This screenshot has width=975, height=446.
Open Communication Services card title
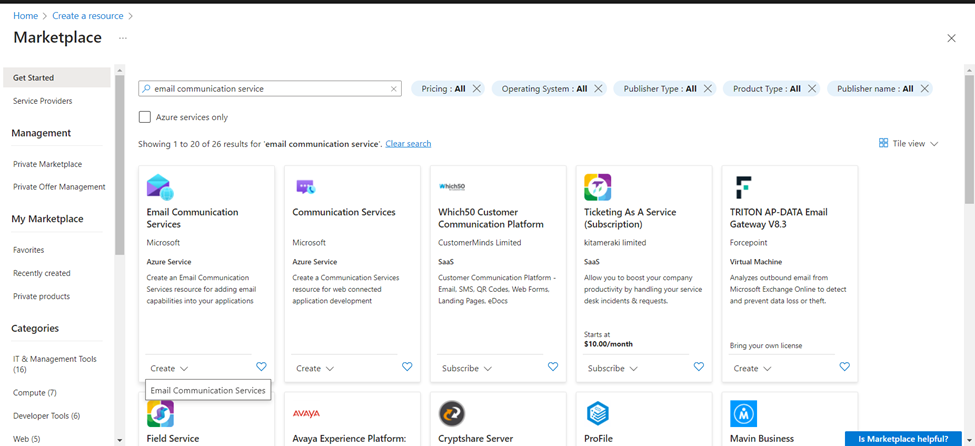point(344,212)
